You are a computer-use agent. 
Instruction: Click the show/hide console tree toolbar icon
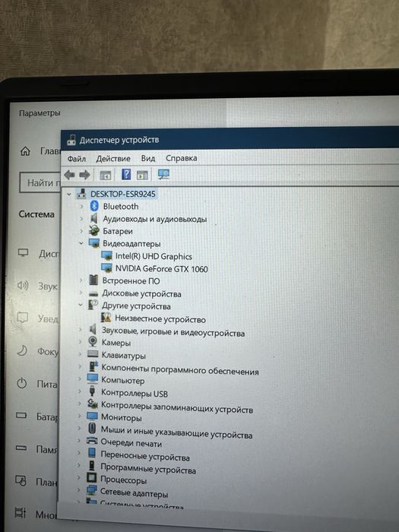tap(106, 175)
